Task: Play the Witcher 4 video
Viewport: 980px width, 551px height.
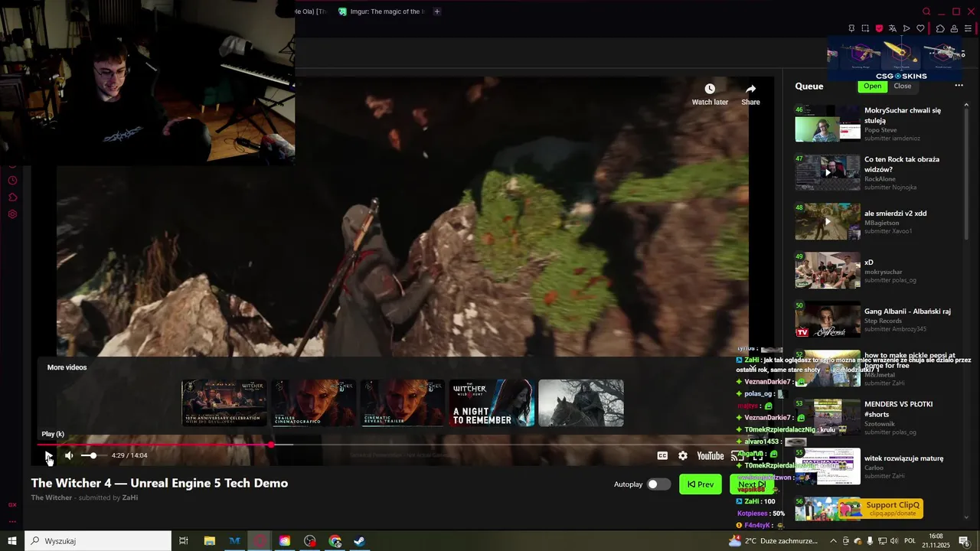Action: pyautogui.click(x=48, y=456)
